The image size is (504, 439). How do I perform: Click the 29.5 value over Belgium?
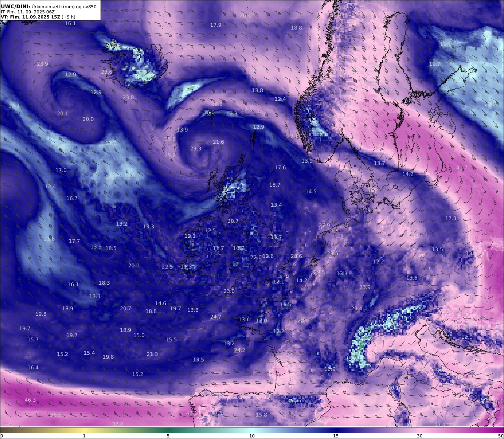(319, 272)
